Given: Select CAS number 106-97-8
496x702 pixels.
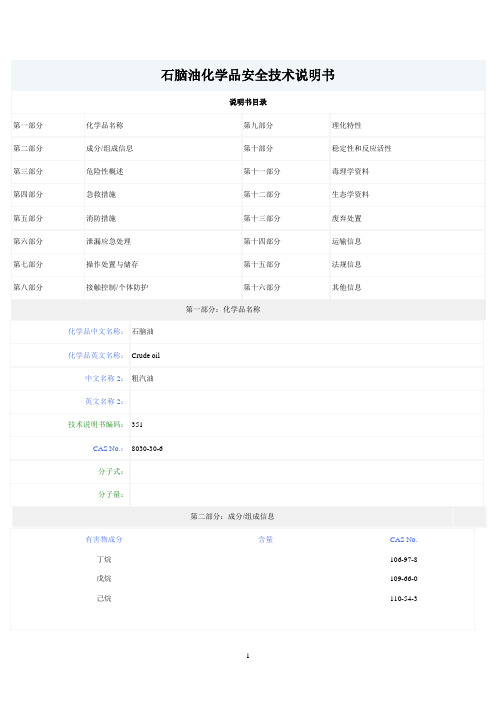Looking at the screenshot, I should click(x=403, y=560).
